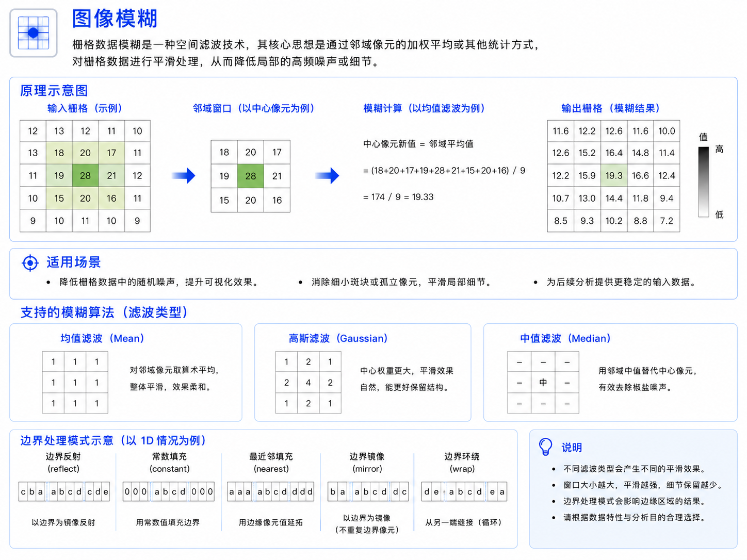This screenshot has height=560, width=747.
Task: Click the image blur grid icon
Action: 34,33
